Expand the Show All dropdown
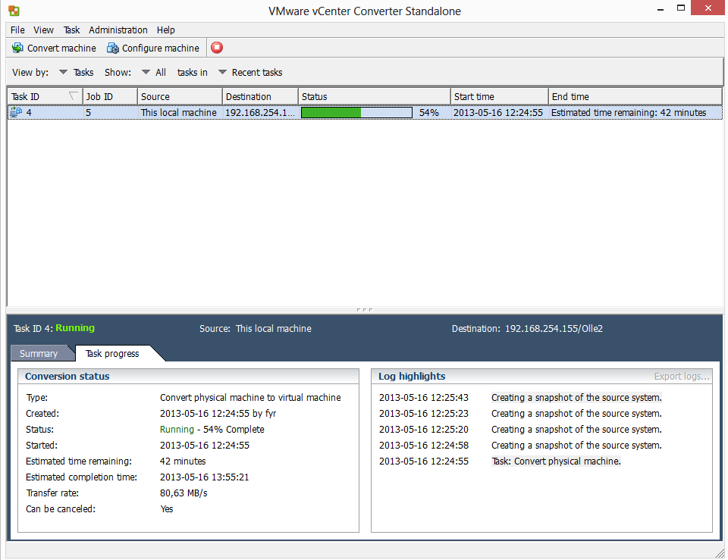The image size is (728, 560). click(146, 73)
